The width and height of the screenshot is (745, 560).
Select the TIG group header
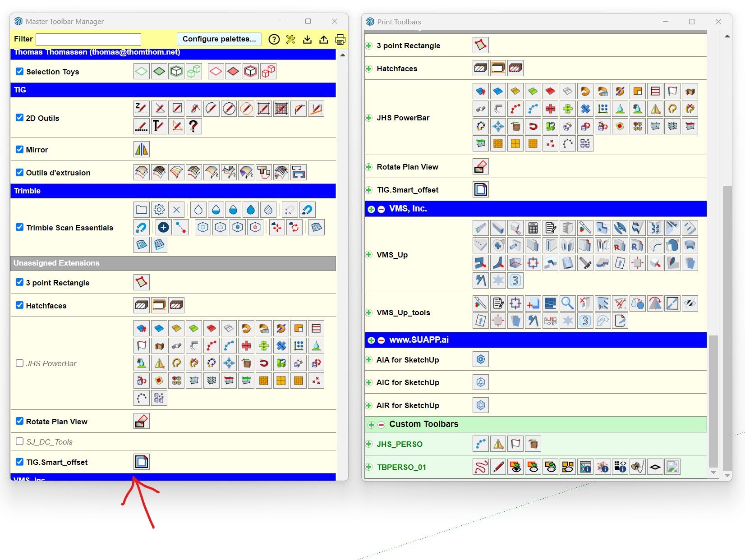173,90
